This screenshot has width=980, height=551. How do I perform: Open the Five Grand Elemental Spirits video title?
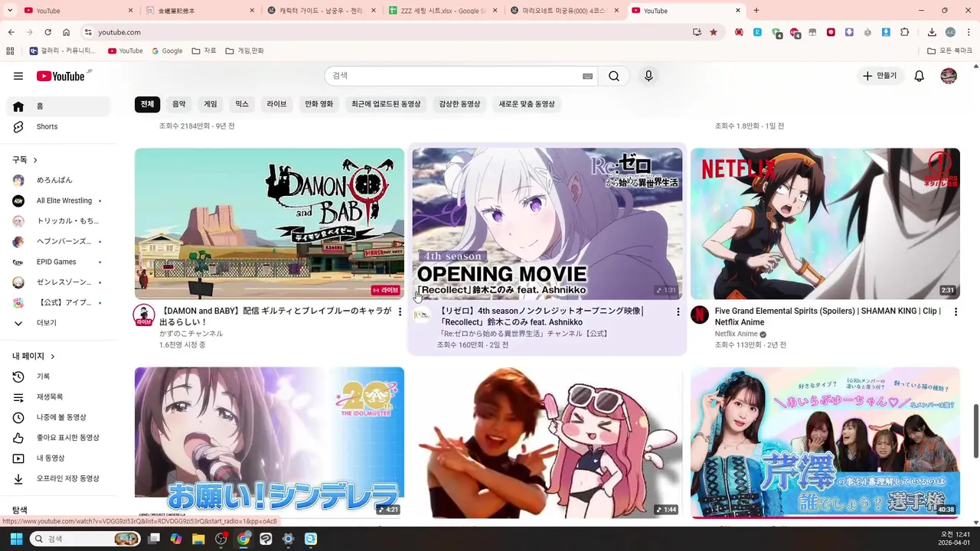coord(828,317)
